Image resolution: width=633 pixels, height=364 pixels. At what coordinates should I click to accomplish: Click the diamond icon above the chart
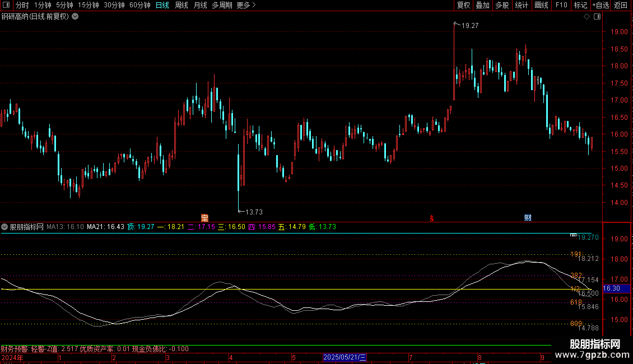click(x=587, y=17)
